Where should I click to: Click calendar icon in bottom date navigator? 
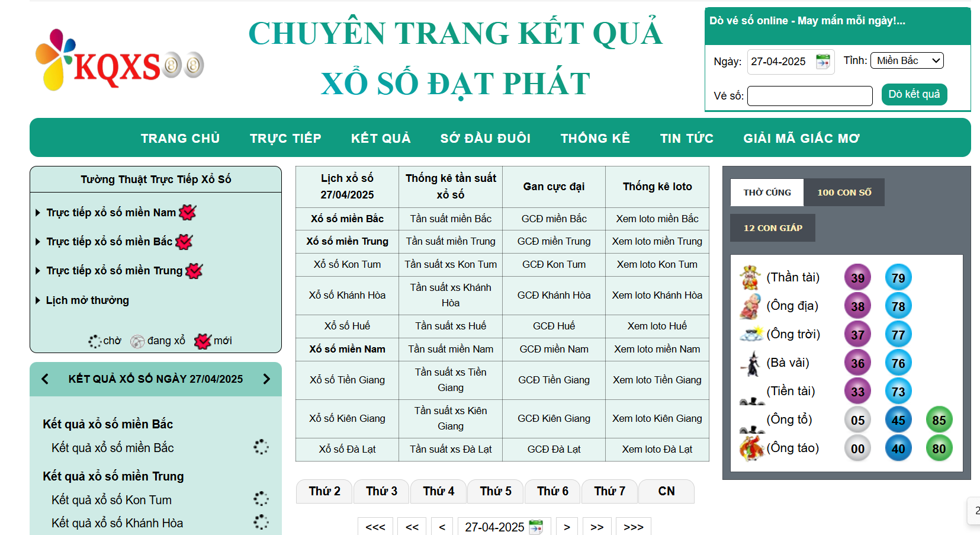click(x=536, y=527)
